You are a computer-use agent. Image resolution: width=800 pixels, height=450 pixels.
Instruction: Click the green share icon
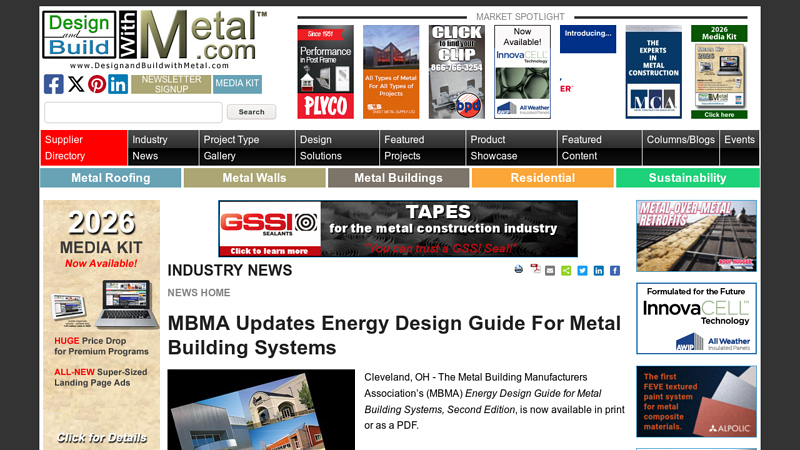pyautogui.click(x=566, y=271)
